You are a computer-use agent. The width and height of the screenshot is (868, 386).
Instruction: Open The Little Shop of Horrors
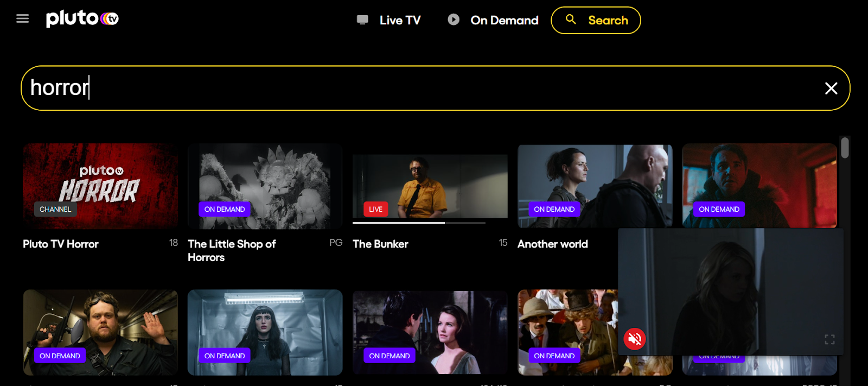(265, 186)
